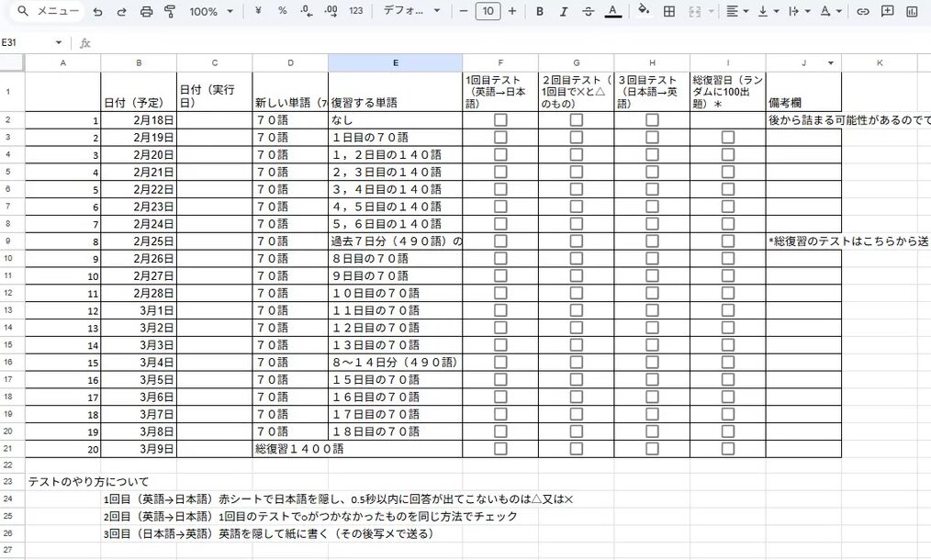Open column J header dropdown arrow
The height and width of the screenshot is (560, 931).
click(831, 63)
